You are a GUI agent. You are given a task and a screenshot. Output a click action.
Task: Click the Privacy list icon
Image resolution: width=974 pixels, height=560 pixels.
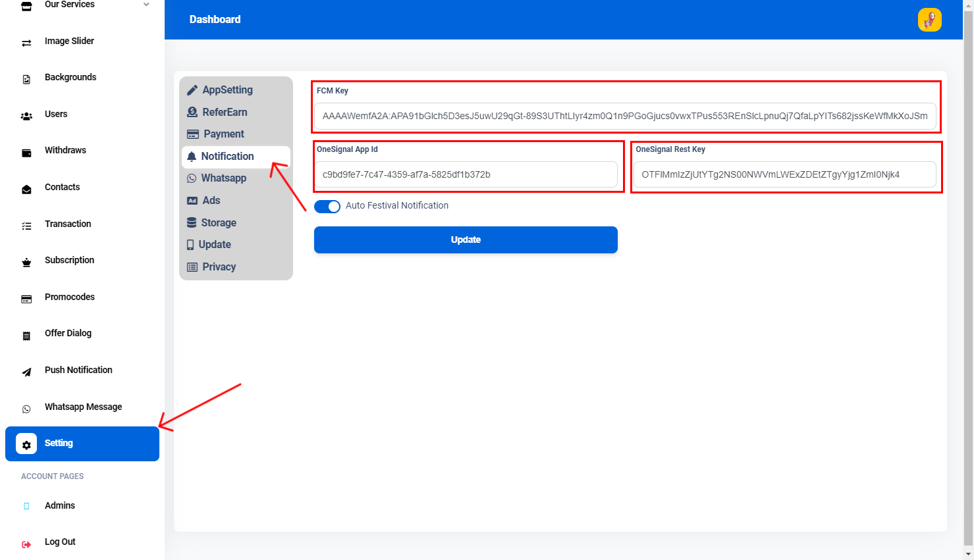(x=192, y=267)
